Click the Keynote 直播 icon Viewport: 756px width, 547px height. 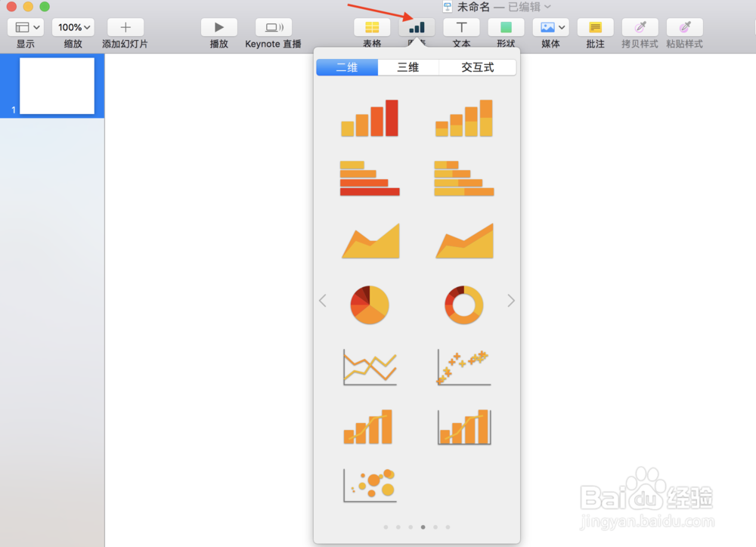click(x=274, y=27)
